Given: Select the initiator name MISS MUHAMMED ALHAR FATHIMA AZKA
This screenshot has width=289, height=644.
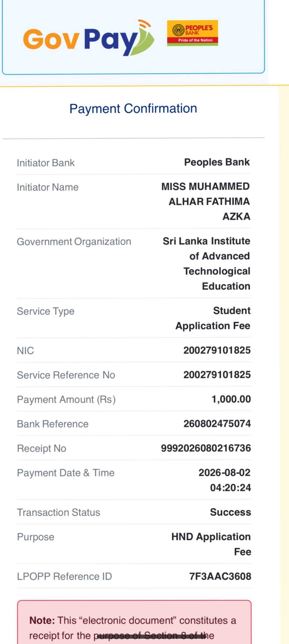Looking at the screenshot, I should [206, 202].
